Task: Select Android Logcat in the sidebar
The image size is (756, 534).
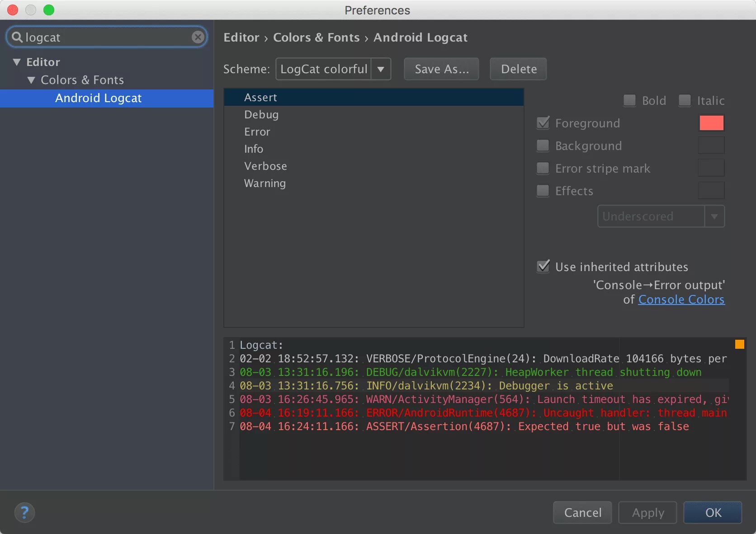Action: pyautogui.click(x=98, y=98)
